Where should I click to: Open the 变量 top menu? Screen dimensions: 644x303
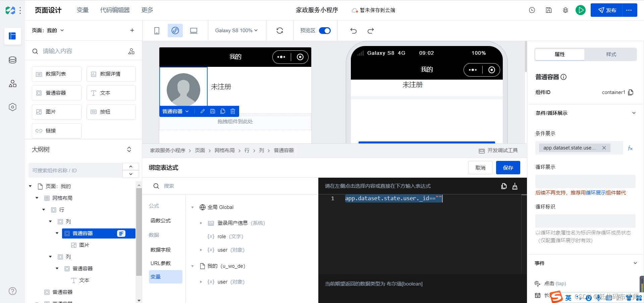83,10
